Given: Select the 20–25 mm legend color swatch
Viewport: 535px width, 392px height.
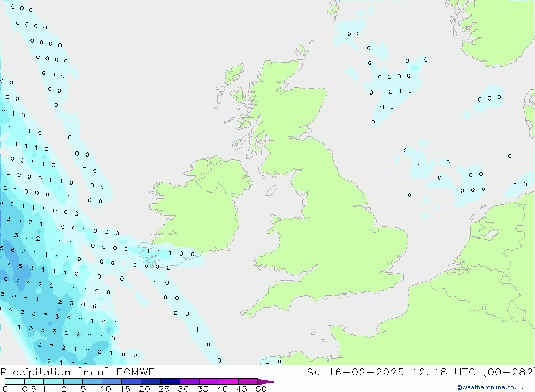Looking at the screenshot, I should 151,381.
